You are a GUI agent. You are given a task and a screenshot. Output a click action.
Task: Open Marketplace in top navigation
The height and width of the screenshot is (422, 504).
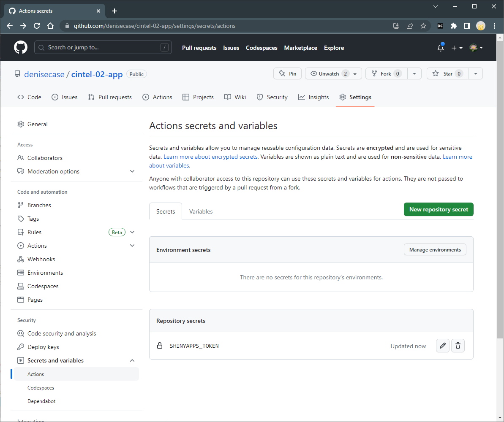[300, 48]
